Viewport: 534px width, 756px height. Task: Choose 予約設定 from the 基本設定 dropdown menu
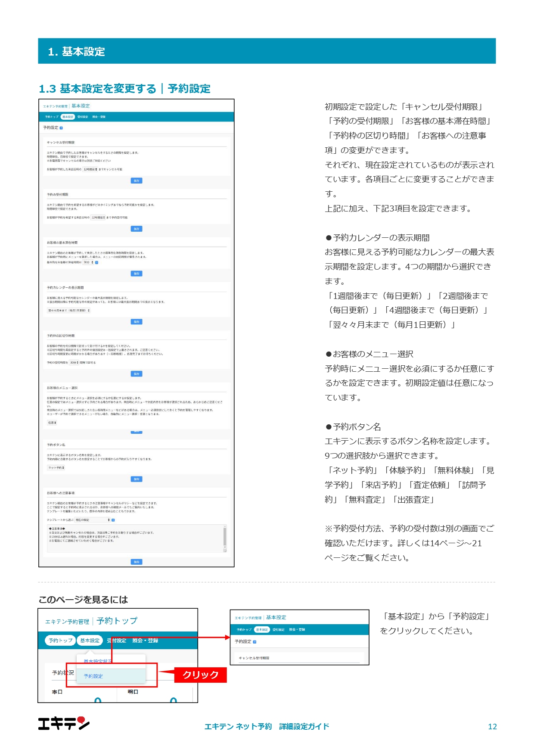[111, 676]
